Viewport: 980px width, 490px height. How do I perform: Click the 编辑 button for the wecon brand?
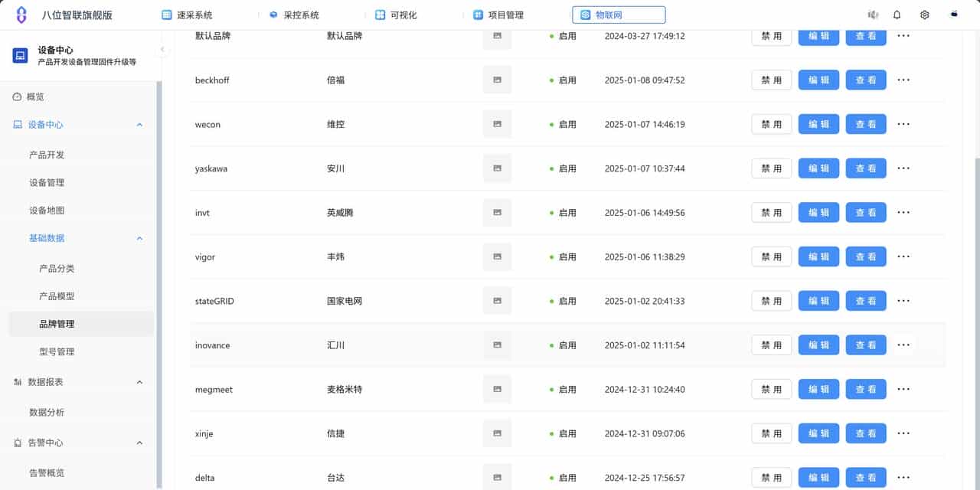[818, 123]
